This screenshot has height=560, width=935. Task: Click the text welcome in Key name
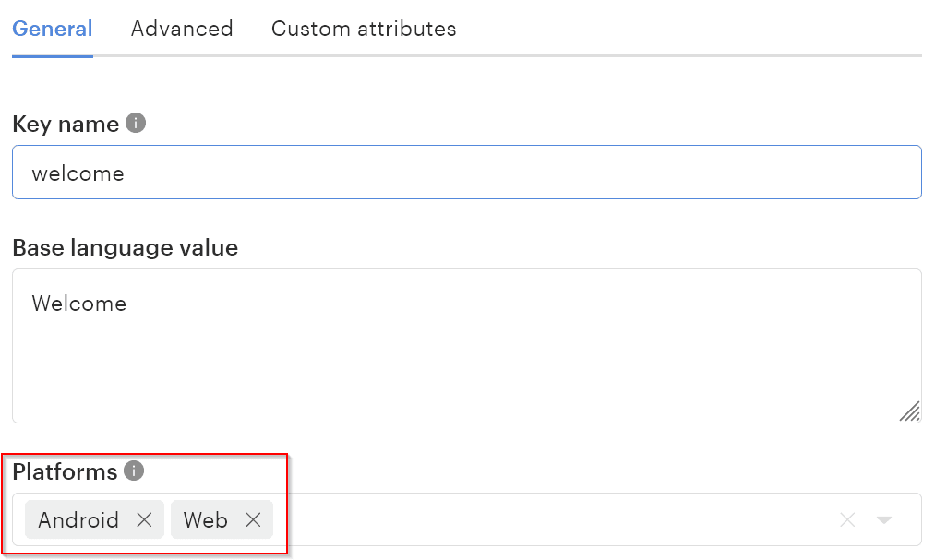click(x=78, y=173)
